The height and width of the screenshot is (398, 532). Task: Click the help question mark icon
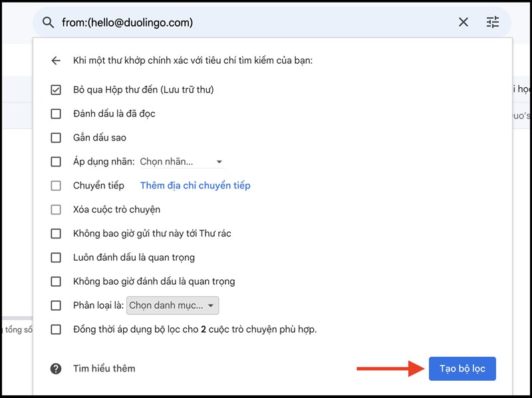tap(56, 368)
